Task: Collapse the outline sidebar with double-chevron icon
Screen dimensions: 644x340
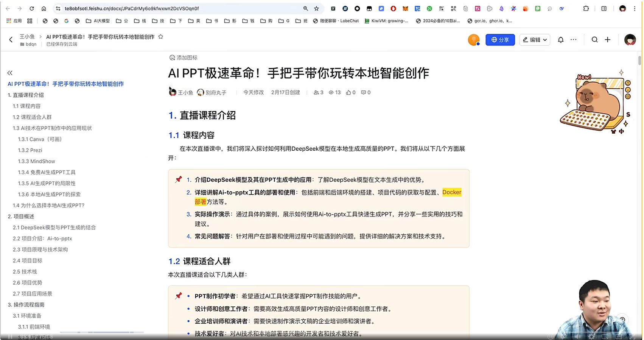Action: (10, 73)
